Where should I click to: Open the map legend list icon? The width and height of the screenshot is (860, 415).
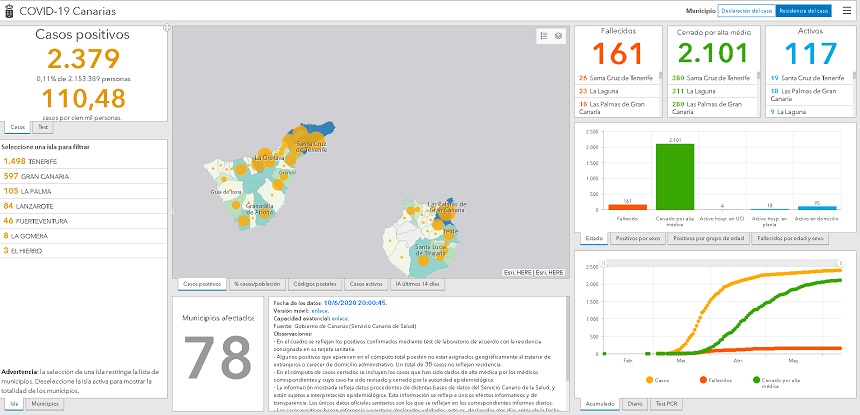[x=543, y=35]
